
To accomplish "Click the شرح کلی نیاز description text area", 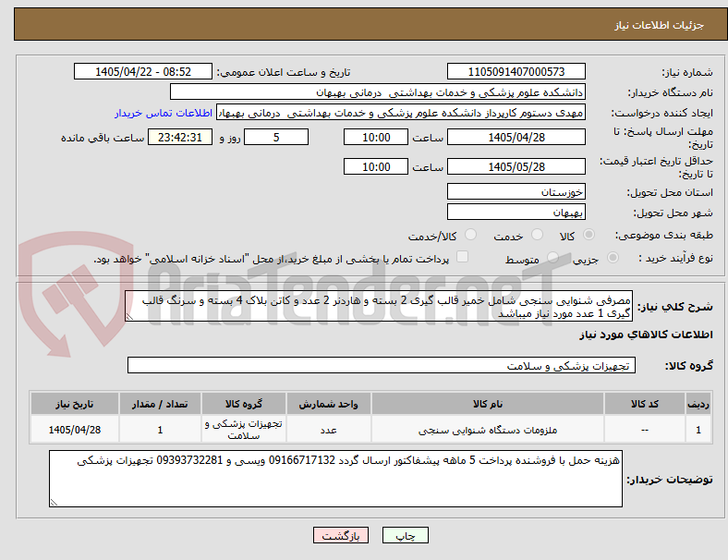I will [x=379, y=307].
